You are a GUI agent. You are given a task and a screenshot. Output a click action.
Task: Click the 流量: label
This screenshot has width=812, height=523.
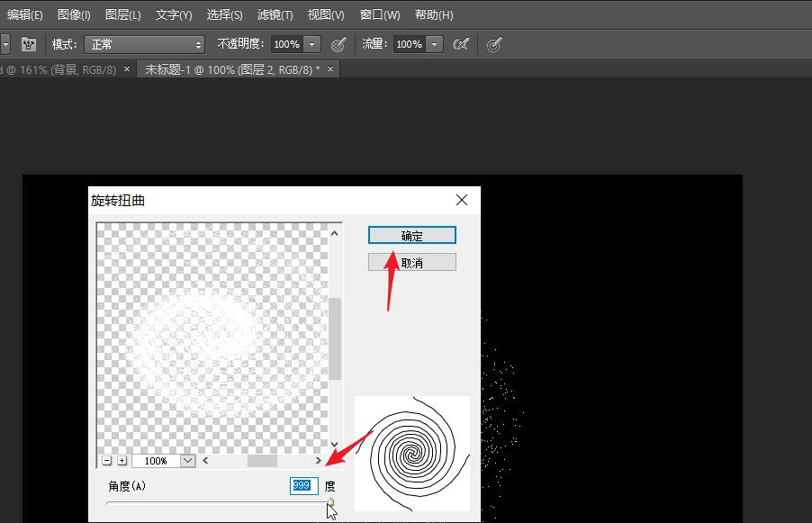(x=375, y=44)
